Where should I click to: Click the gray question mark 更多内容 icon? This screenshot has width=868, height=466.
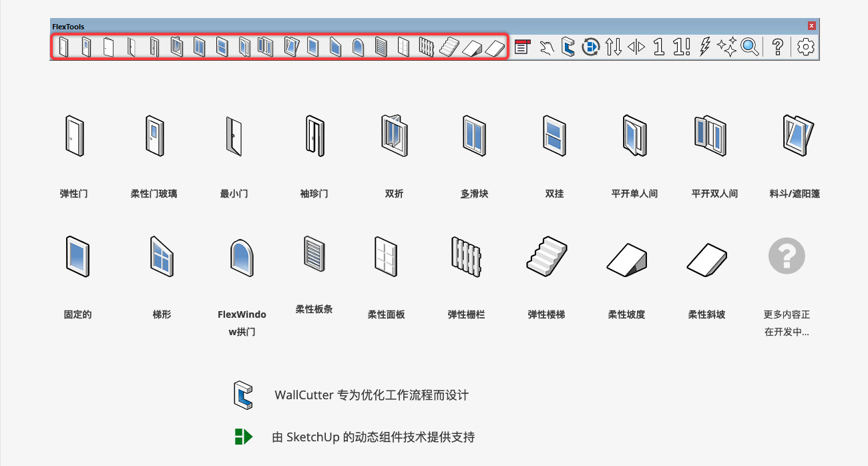[787, 254]
